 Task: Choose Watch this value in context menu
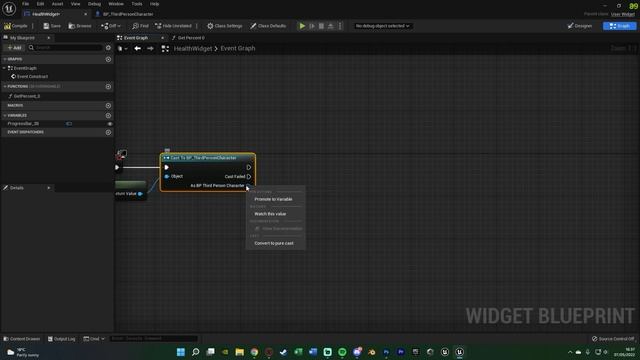(270, 214)
